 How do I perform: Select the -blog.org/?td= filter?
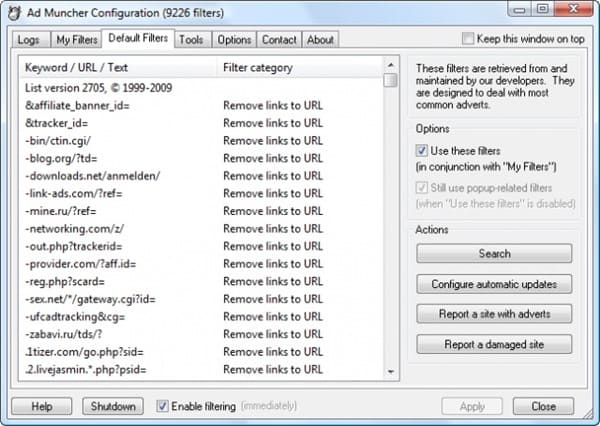coord(201,158)
